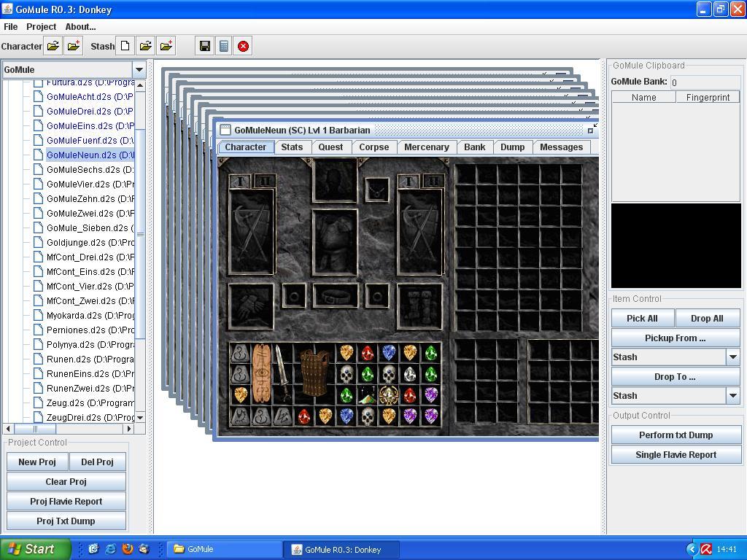Click the Drop To ... button
The width and height of the screenshot is (747, 560).
[x=676, y=377]
